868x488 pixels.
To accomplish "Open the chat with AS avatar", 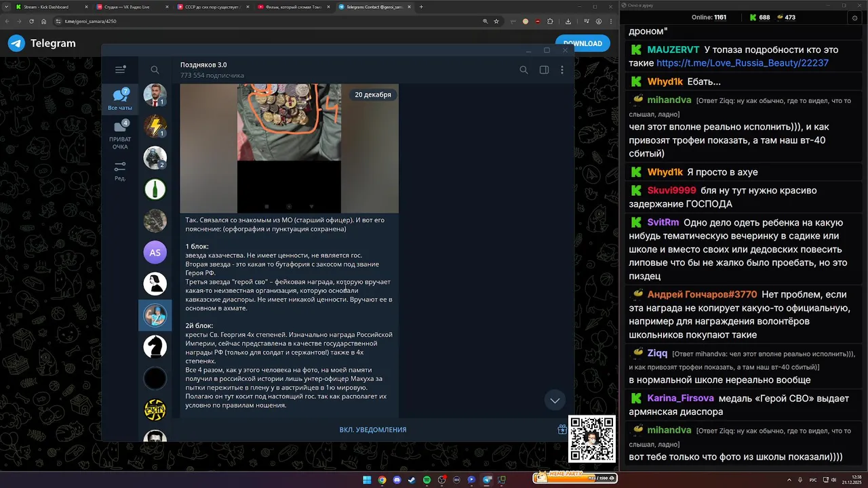I will (x=155, y=252).
